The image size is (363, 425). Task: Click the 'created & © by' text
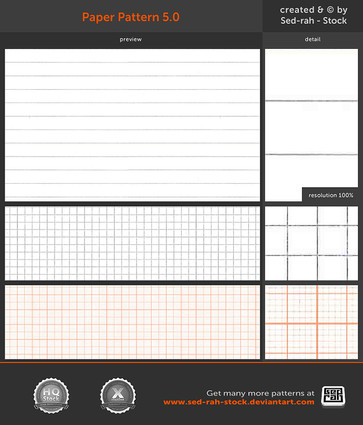(x=313, y=10)
